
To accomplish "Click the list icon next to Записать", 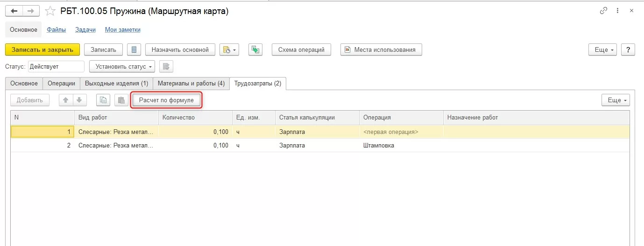I will pos(134,49).
